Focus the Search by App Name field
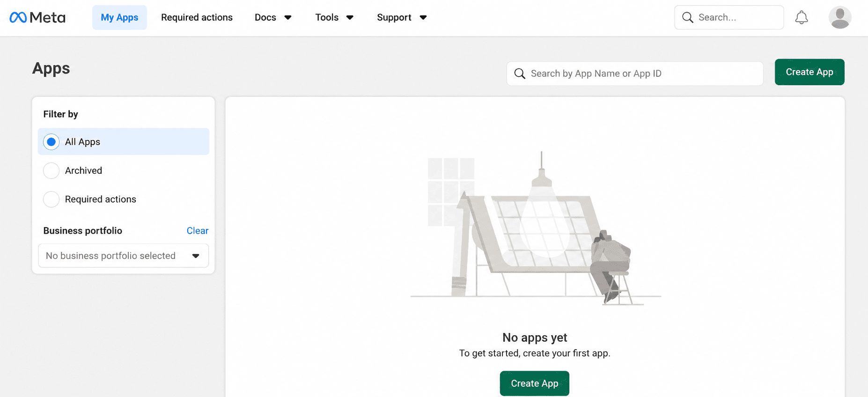Viewport: 868px width, 397px height. click(635, 74)
